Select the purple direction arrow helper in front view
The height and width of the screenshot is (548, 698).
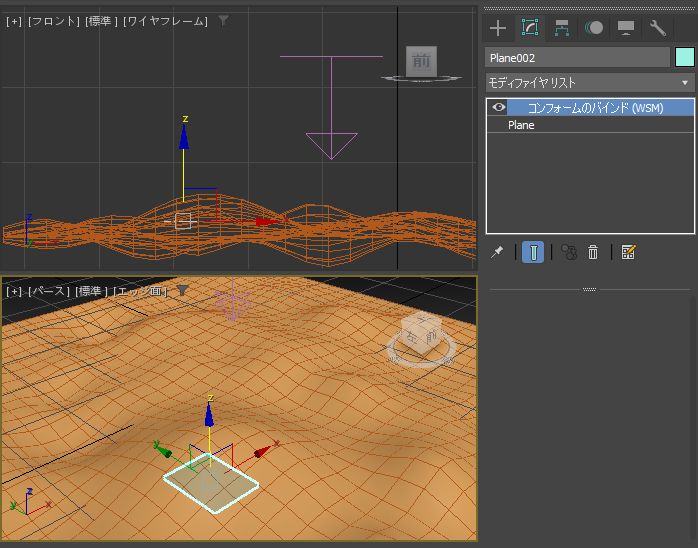click(x=332, y=108)
